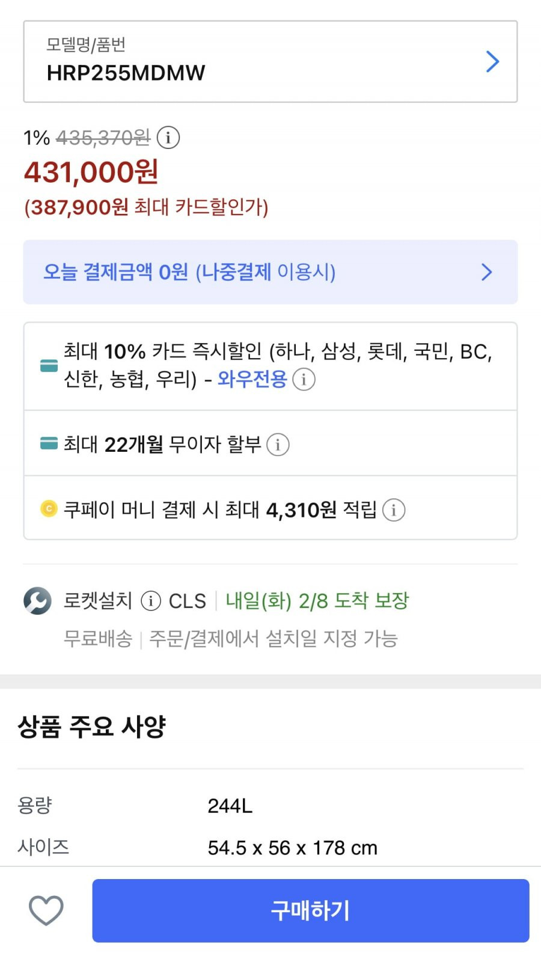The width and height of the screenshot is (541, 980).
Task: Tap the 상품 주요 사양 heading
Action: (91, 727)
